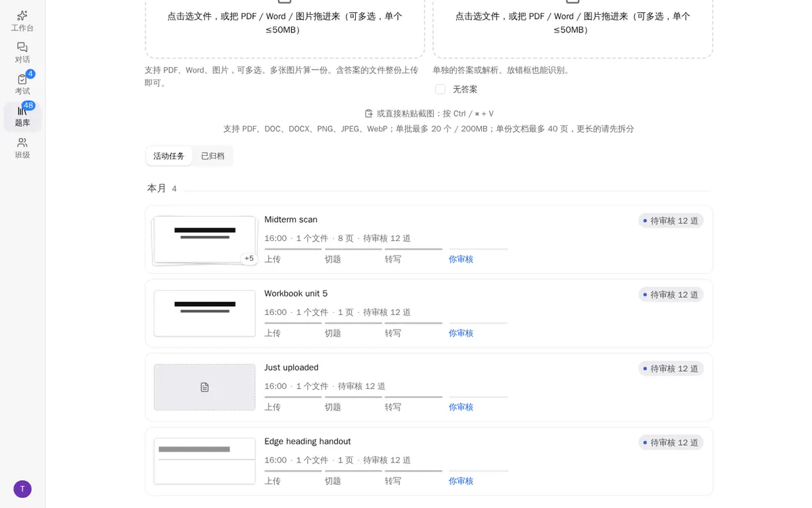
Task: Open the Edge heading handout task title
Action: pos(307,441)
